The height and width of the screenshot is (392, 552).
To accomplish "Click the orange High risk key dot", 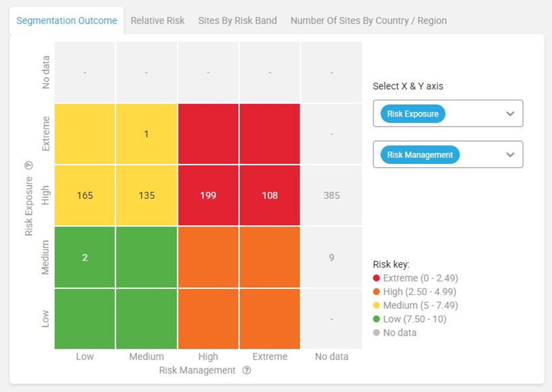I will click(376, 292).
